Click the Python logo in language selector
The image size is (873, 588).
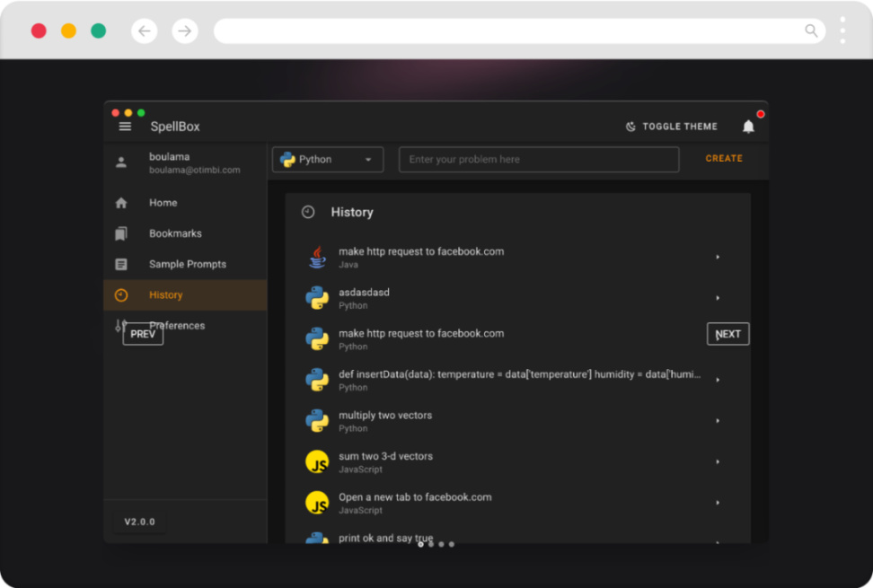287,160
